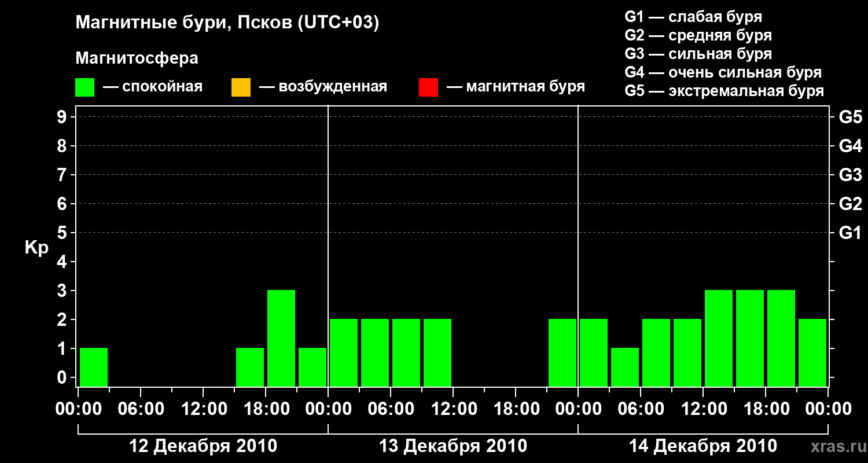The width and height of the screenshot is (868, 463).
Task: Select the Kp 3 bar at 18:00 on 14 December
Action: tap(781, 338)
